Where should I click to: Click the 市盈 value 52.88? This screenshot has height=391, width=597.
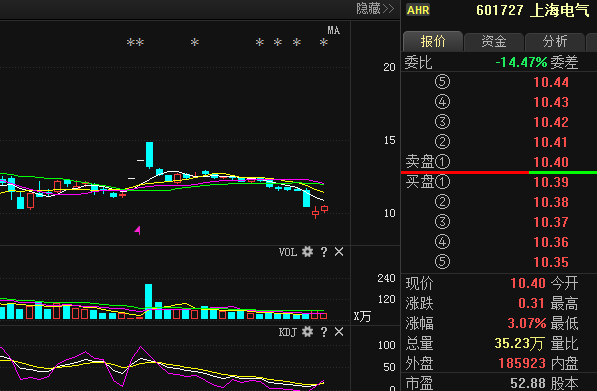click(528, 383)
